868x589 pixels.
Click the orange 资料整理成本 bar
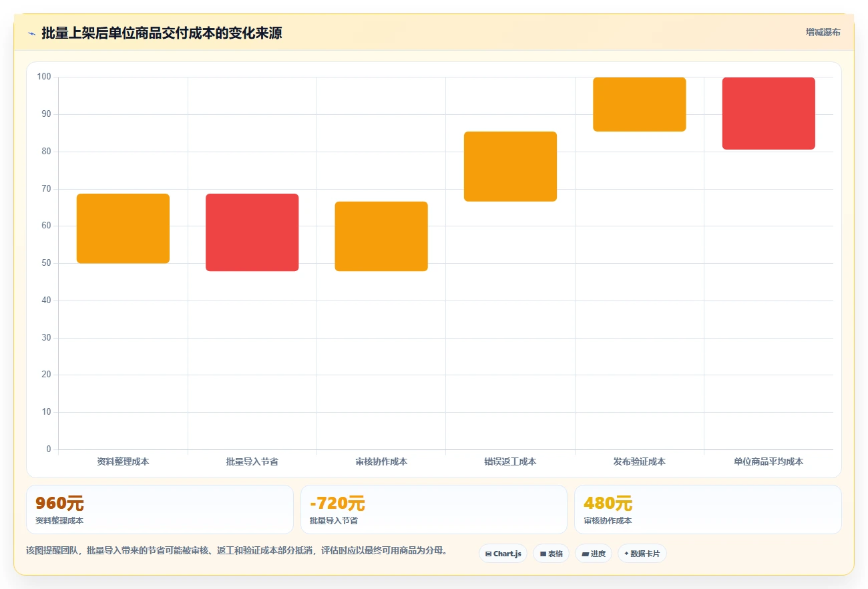pos(123,228)
